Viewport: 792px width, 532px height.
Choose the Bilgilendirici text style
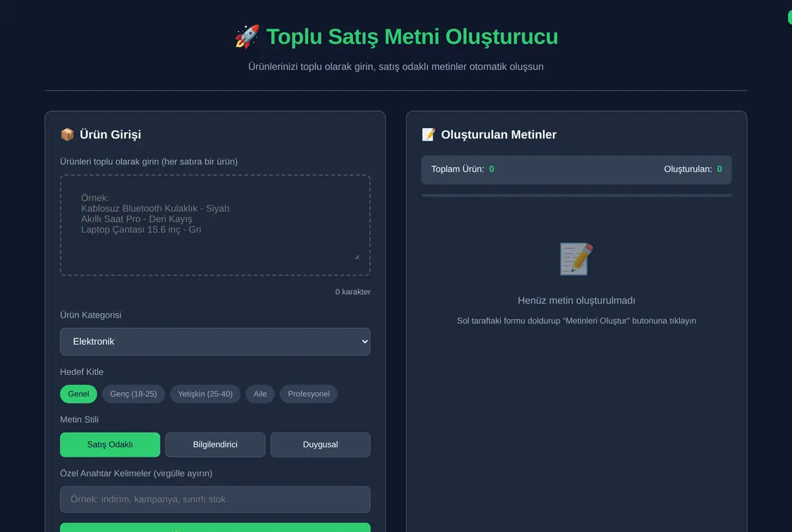(215, 445)
